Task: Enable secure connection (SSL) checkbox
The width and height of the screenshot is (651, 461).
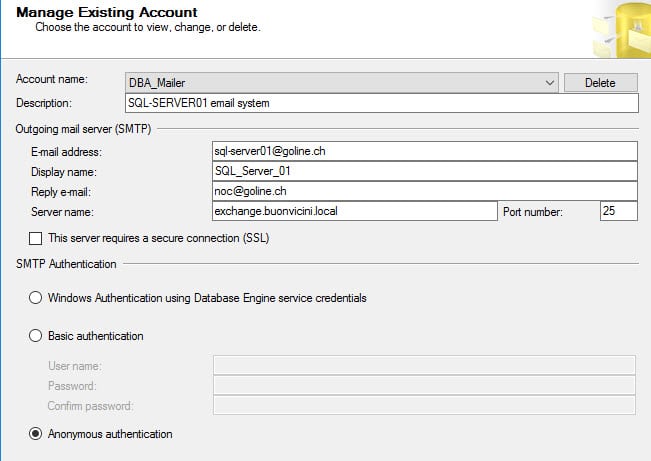Action: coord(35,238)
